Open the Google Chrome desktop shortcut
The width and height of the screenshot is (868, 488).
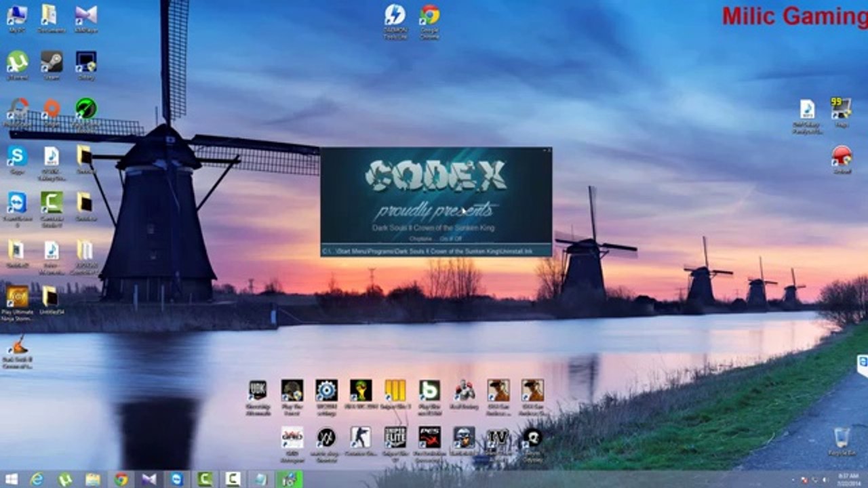click(429, 21)
